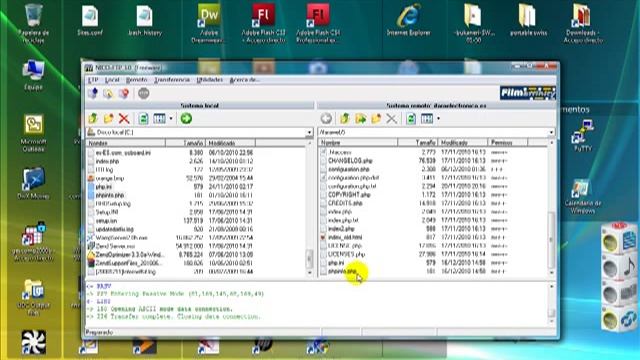Select local file ZendOptimizer-3.3.0a-Wind...
Viewport: 640px width, 360px height.
pyautogui.click(x=129, y=255)
